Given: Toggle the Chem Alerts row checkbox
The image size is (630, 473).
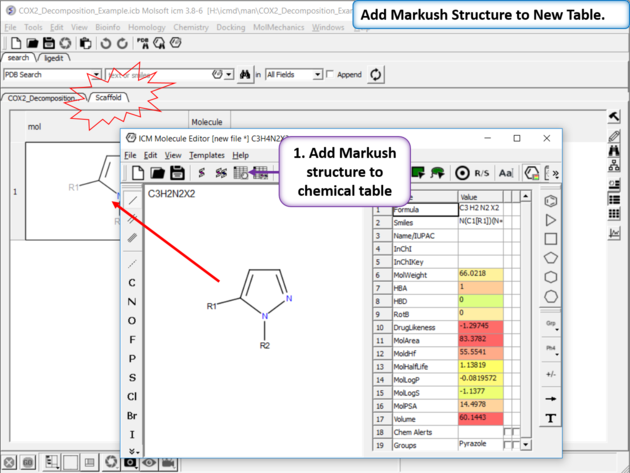Looking at the screenshot, I should pos(507,432).
